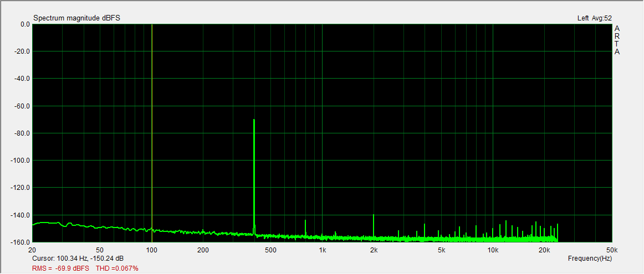Click the harmonic spike near 800 Hz
644x274 pixels.
click(x=305, y=228)
